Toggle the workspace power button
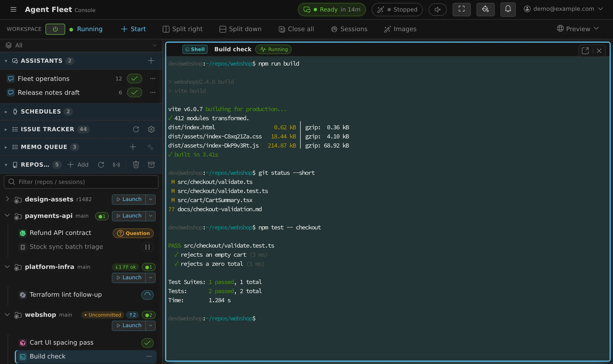This screenshot has width=613, height=364. click(55, 29)
